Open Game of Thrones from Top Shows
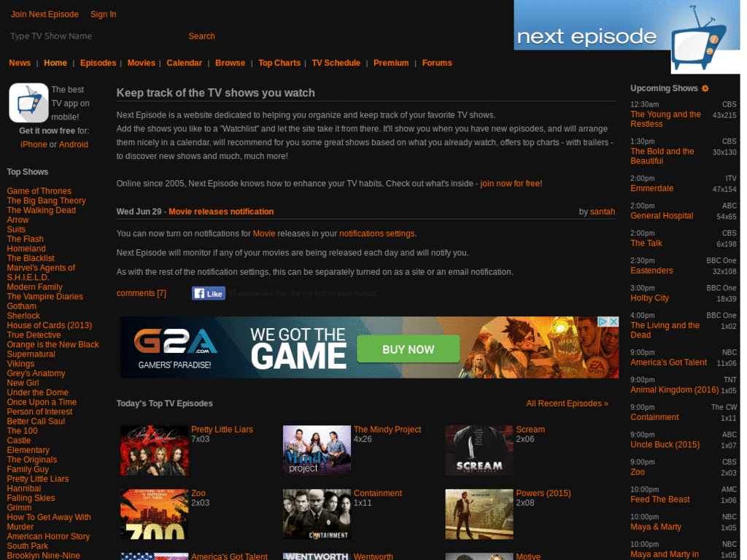Image resolution: width=747 pixels, height=560 pixels. click(x=39, y=190)
